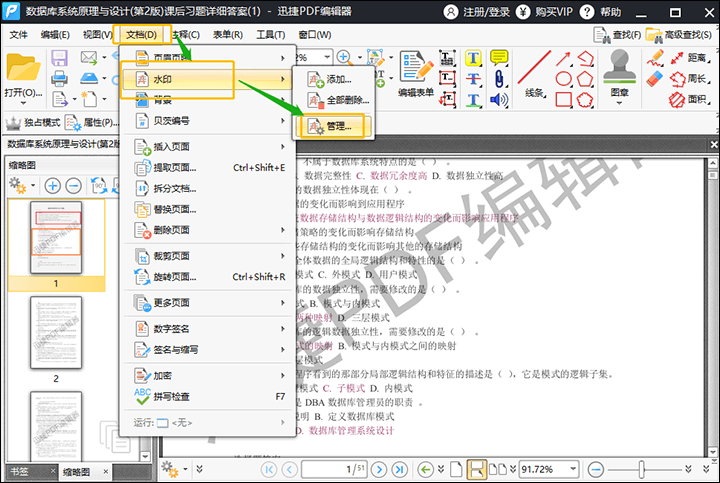Open the 文件 menu
Screen dimensions: 720x483
(18, 35)
